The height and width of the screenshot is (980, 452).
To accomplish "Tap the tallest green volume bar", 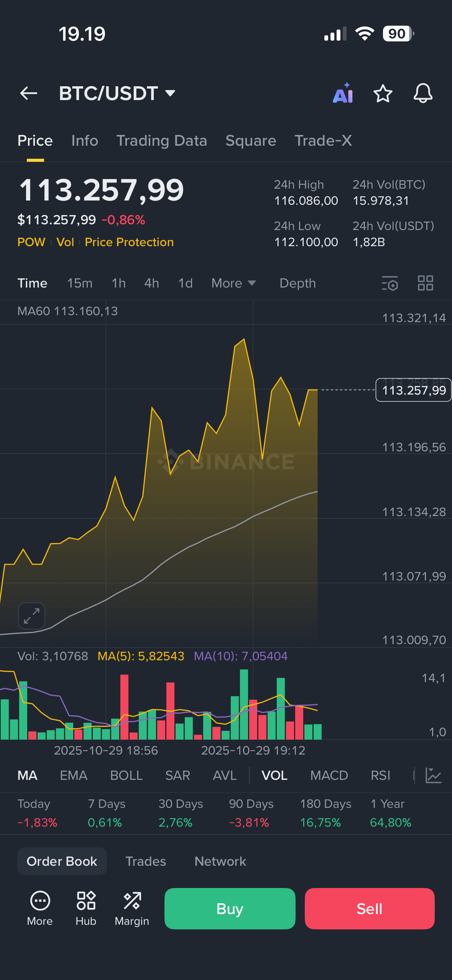I will 244,704.
